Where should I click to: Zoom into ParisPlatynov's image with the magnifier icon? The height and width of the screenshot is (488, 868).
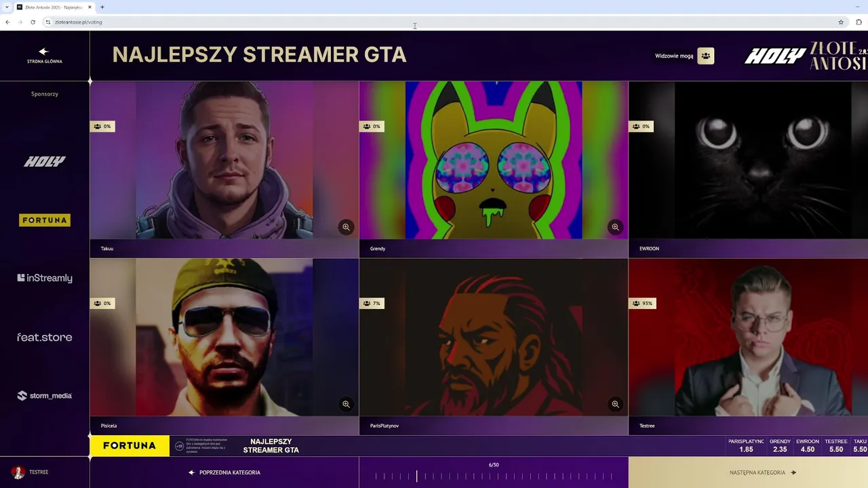pos(615,404)
